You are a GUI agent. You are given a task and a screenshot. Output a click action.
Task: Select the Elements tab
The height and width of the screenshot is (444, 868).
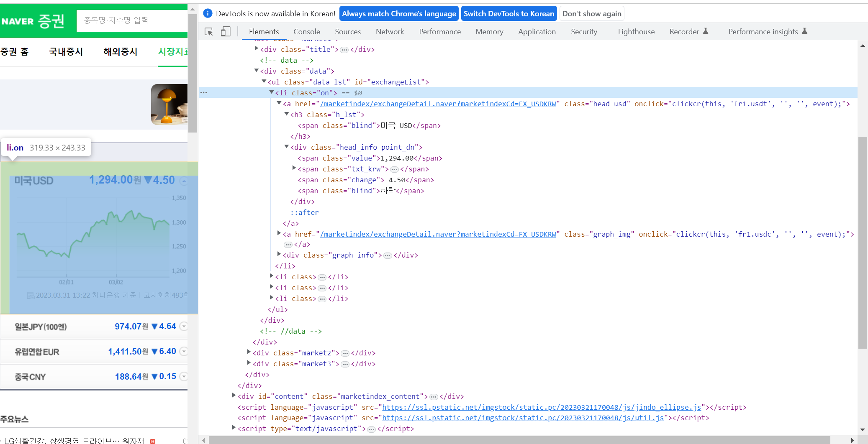pyautogui.click(x=264, y=32)
